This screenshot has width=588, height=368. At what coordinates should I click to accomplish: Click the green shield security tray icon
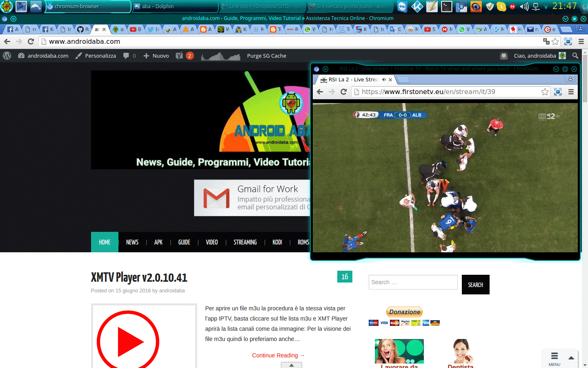[x=490, y=7]
